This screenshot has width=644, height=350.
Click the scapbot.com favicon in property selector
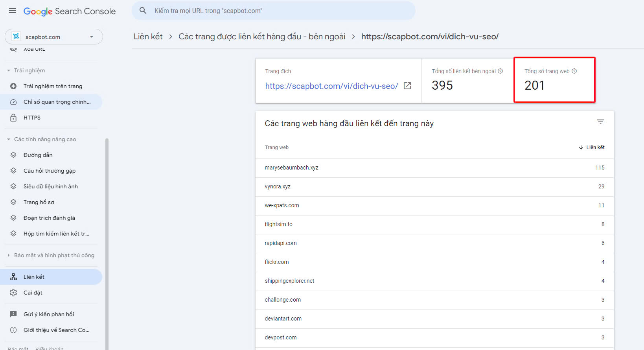click(x=16, y=37)
